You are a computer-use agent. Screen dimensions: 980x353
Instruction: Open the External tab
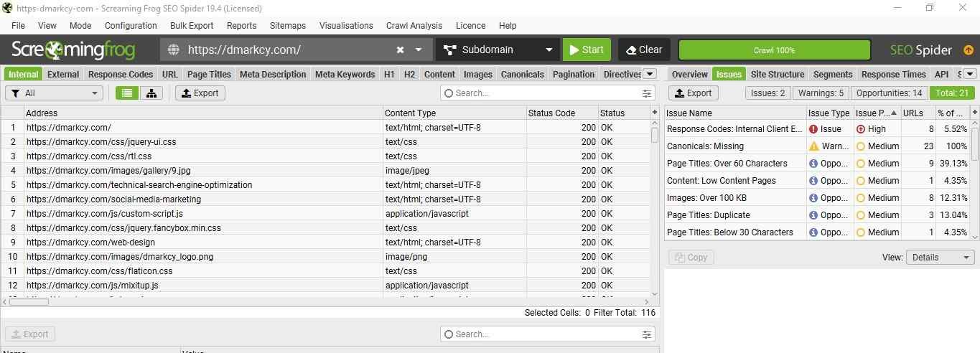pyautogui.click(x=63, y=74)
